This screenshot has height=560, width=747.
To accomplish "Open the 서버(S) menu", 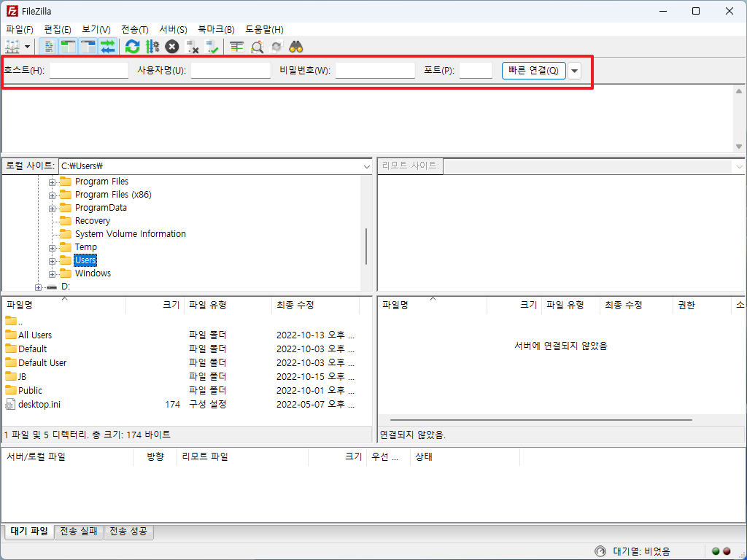I will point(173,29).
